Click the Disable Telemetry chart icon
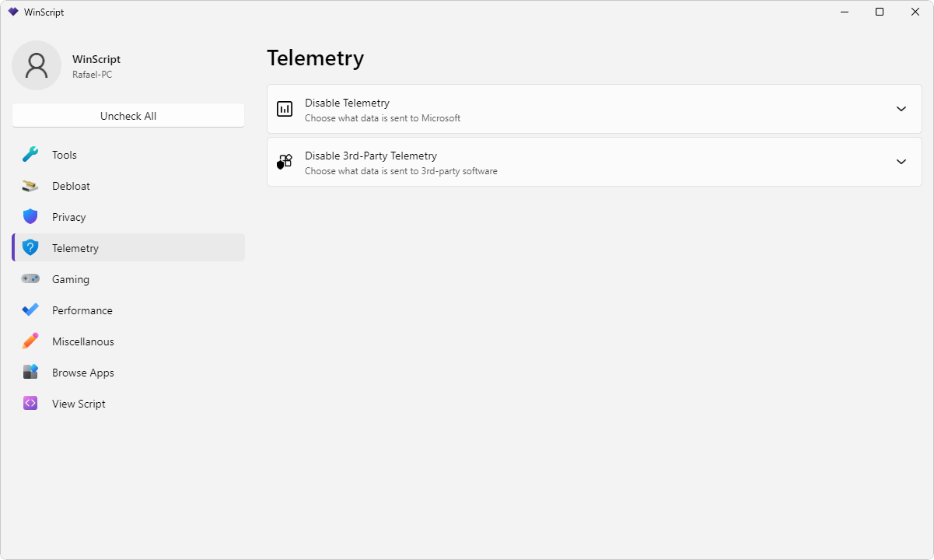This screenshot has width=934, height=560. 285,109
